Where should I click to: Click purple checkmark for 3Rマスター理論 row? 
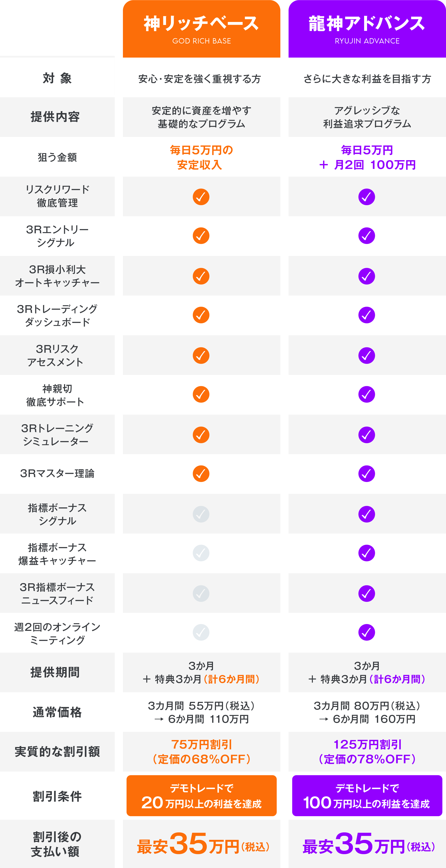pos(366,474)
